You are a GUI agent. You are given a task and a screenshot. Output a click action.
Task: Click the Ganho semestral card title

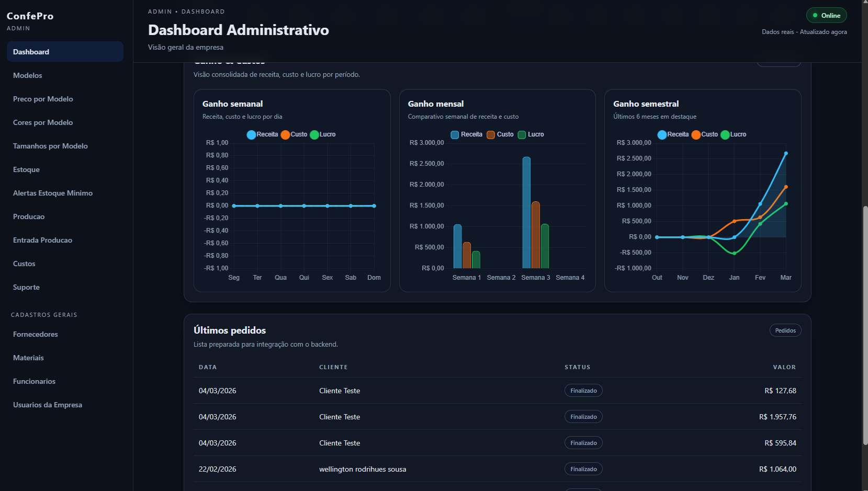(646, 104)
